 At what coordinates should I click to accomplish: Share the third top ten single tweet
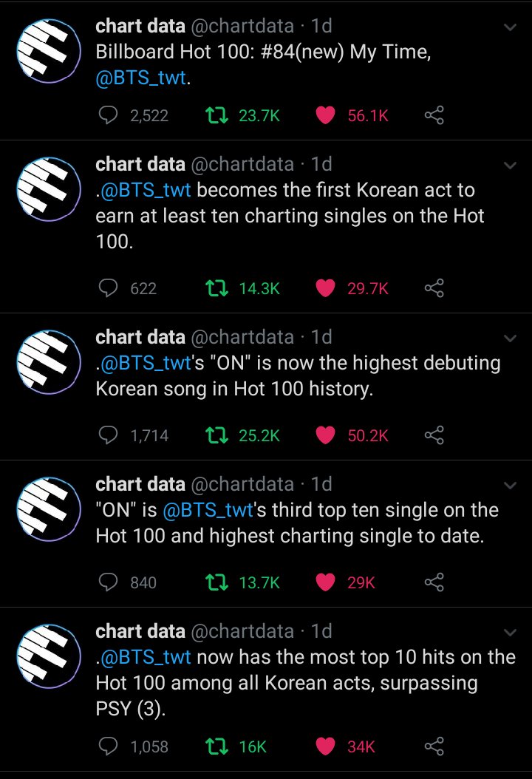434,582
